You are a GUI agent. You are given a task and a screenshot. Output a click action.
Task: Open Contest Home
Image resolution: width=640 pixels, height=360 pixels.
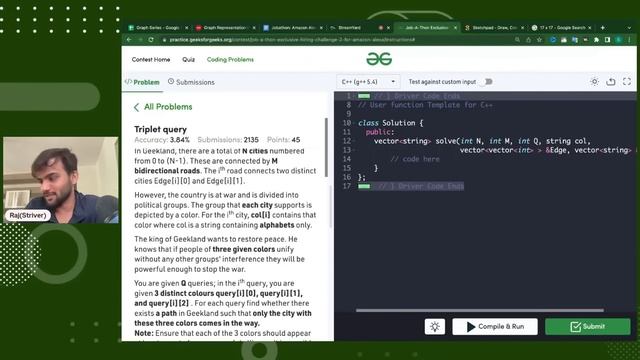tap(151, 60)
